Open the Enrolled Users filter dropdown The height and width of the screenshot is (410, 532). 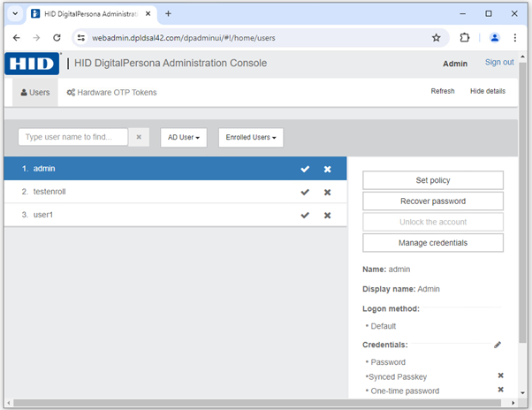pos(251,137)
